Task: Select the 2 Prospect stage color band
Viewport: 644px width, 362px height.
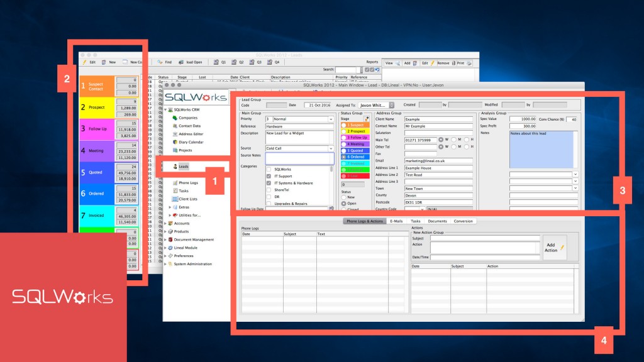Action: [356, 131]
